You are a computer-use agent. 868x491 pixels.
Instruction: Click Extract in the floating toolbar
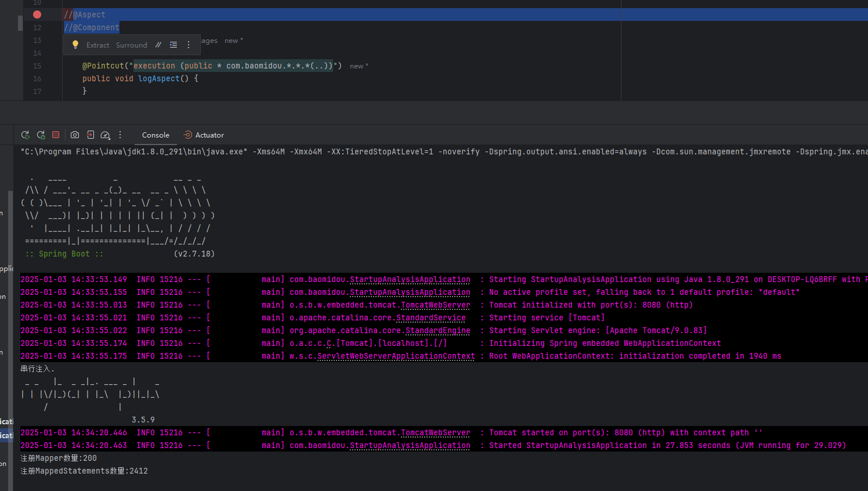[97, 45]
